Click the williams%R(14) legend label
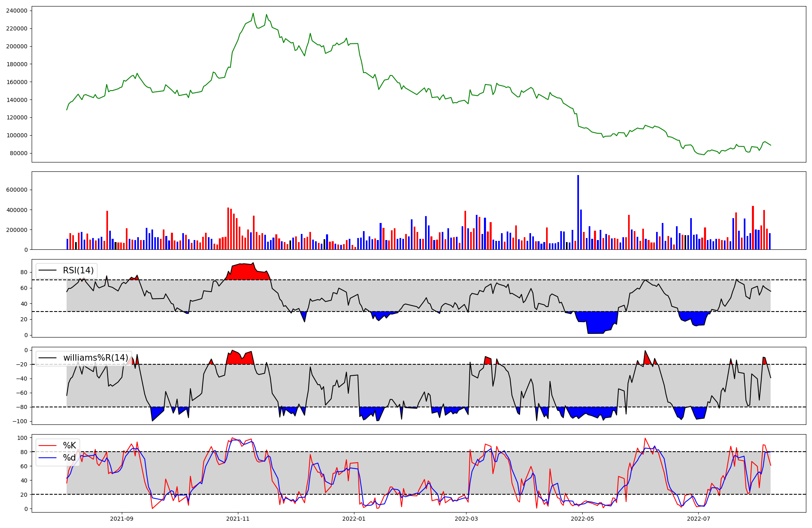The height and width of the screenshot is (528, 812). point(95,358)
